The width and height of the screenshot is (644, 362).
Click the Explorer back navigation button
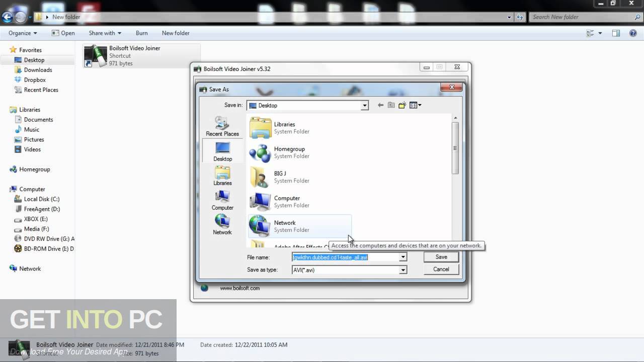7,17
